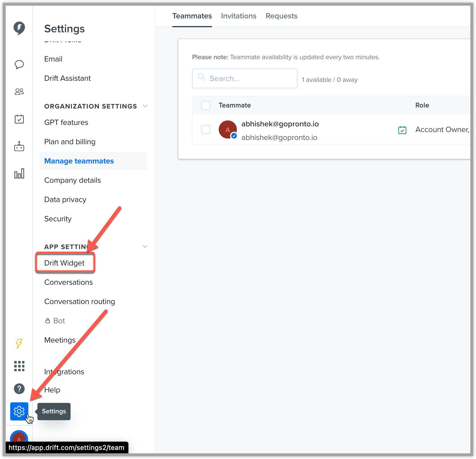Image resolution: width=476 pixels, height=459 pixels.
Task: Collapse the App Settings section chevron
Action: [145, 246]
